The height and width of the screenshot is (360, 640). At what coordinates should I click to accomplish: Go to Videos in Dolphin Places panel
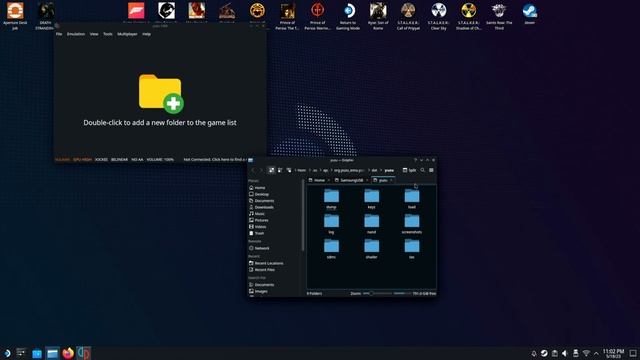[x=258, y=227]
